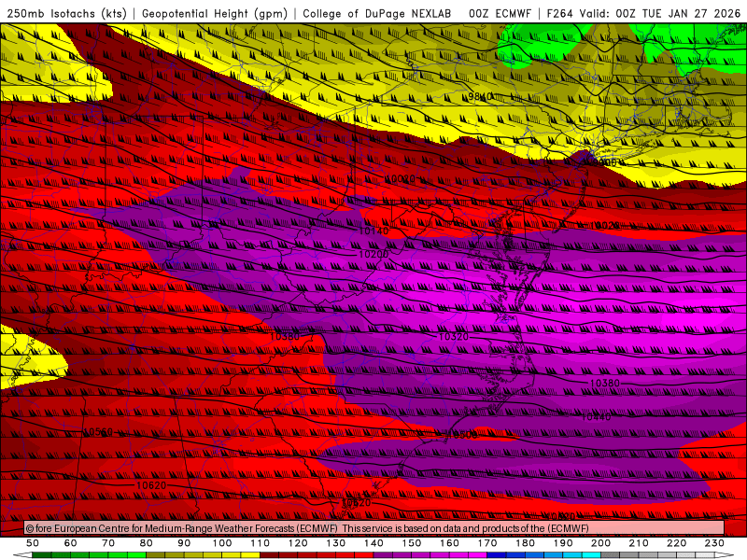The image size is (747, 560).
Task: Click the ECMWF copyright notice banner
Action: click(x=374, y=528)
